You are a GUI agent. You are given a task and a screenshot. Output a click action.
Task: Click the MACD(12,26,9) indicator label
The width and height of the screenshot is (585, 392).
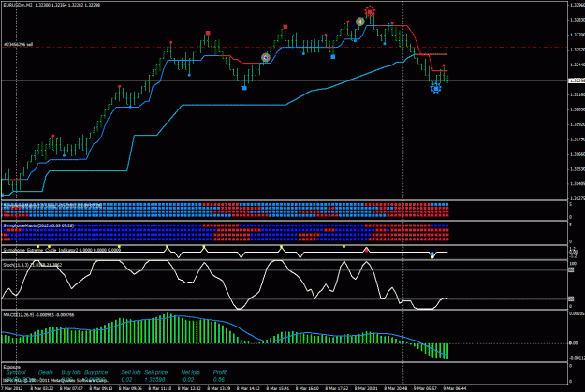tap(38, 315)
